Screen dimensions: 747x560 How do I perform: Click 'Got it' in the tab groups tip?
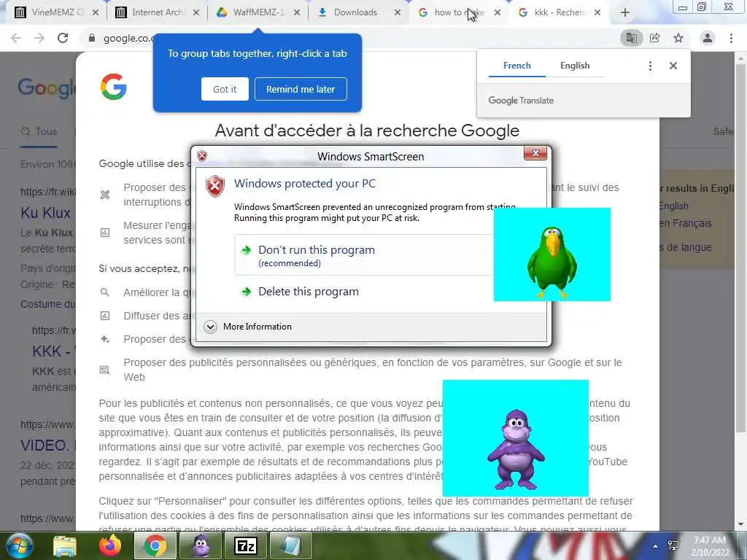(225, 89)
